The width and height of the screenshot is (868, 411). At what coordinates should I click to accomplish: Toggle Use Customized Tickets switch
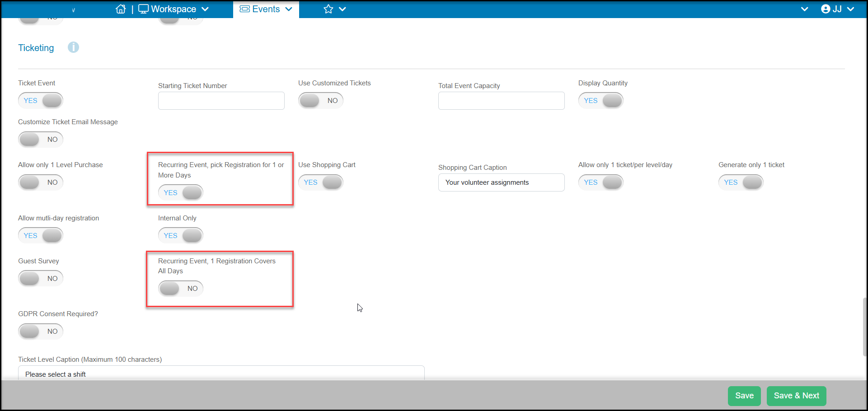point(321,100)
